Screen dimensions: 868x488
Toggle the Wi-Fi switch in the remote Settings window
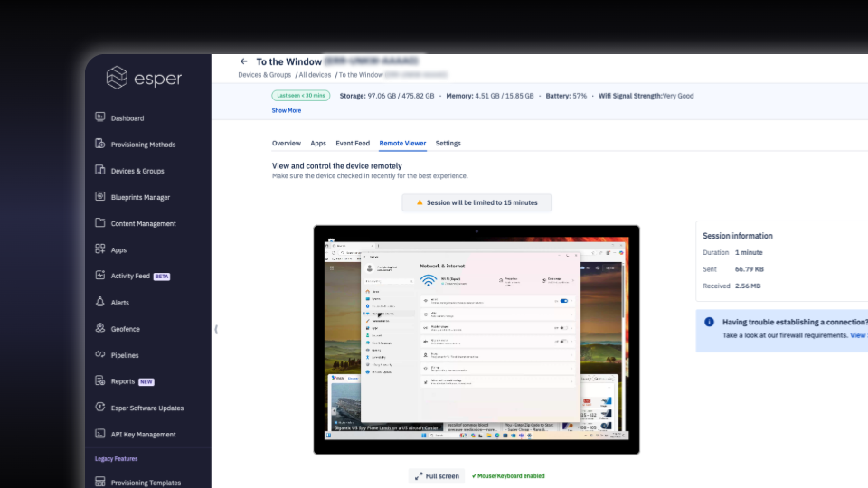pos(563,301)
